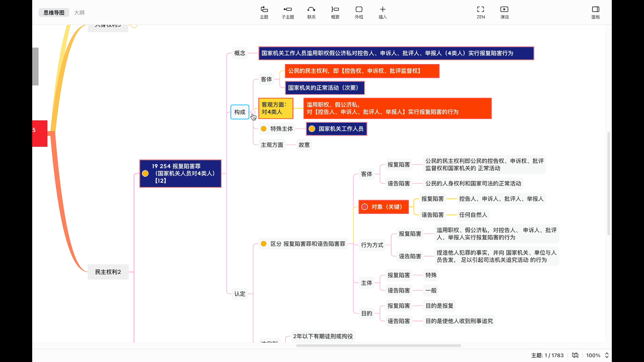
Task: Open the 插入 insert menu
Action: point(383,12)
